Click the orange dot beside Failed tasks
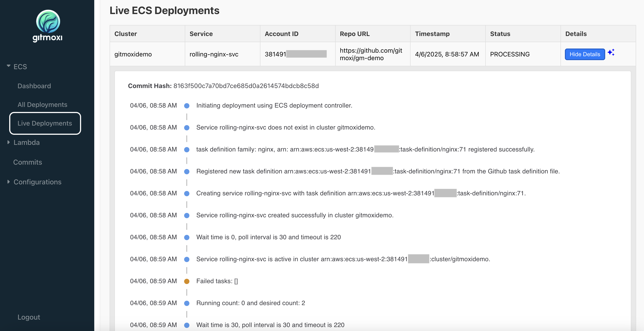The height and width of the screenshot is (331, 644). 187,281
